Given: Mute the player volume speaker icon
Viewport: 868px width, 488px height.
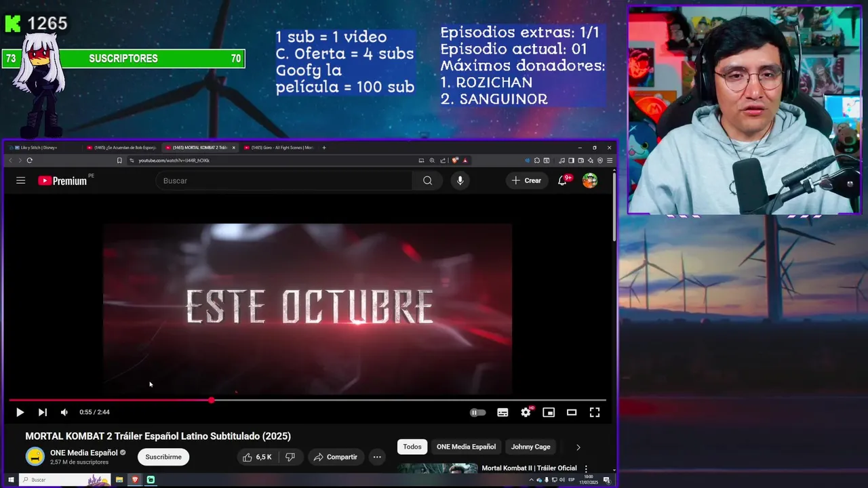Looking at the screenshot, I should coord(64,412).
